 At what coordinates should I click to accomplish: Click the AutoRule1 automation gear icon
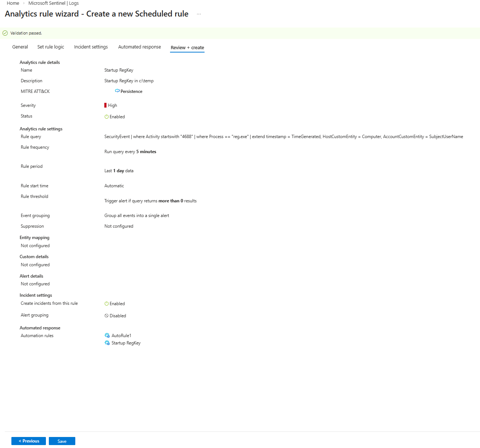(x=107, y=336)
